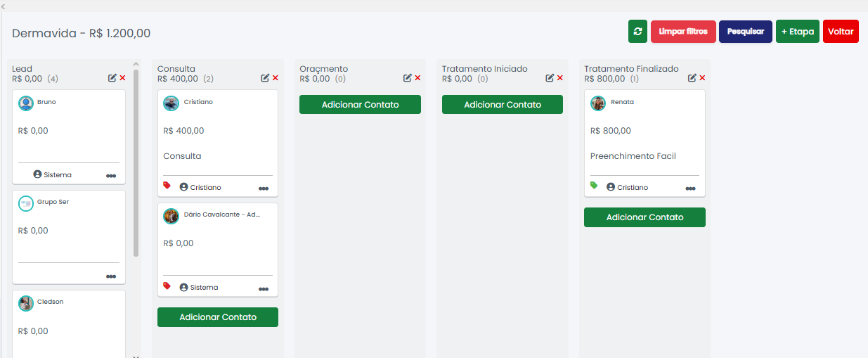868x358 pixels.
Task: Click Bruno's avatar picture
Action: pos(26,103)
